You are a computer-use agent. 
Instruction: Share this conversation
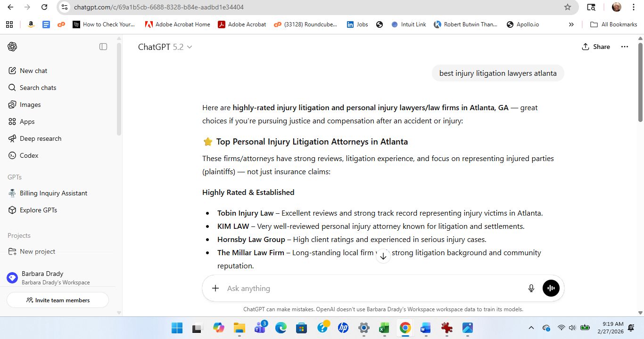(596, 47)
